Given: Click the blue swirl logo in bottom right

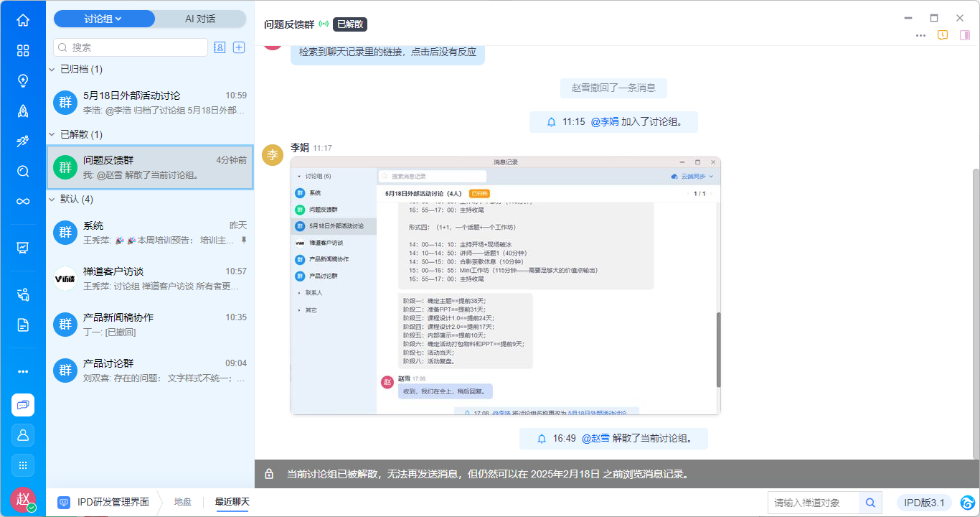Looking at the screenshot, I should click(x=968, y=503).
